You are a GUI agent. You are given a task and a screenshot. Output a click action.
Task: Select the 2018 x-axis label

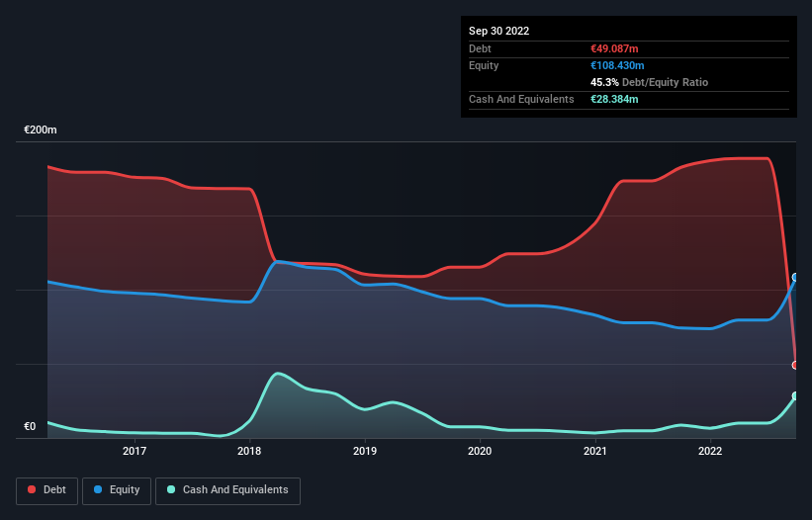[249, 451]
